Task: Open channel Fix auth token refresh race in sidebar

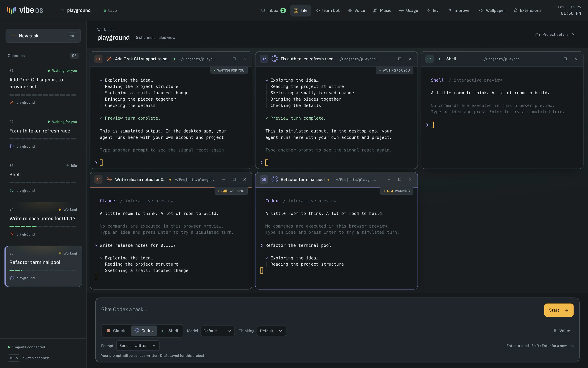Action: [43, 134]
